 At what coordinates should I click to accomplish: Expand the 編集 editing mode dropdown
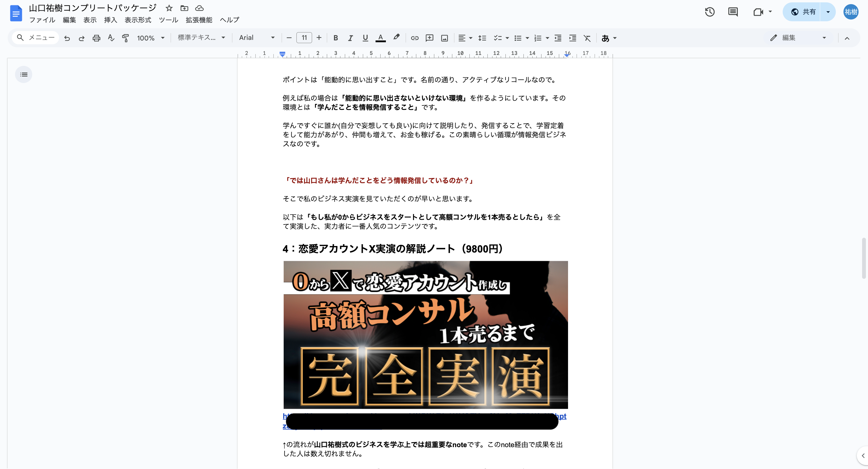[x=798, y=38]
